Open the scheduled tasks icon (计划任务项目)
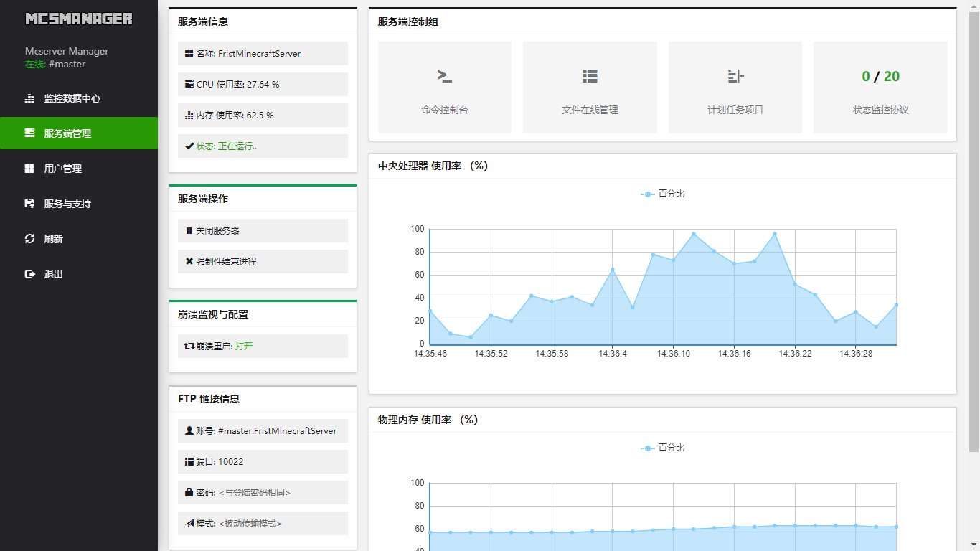The height and width of the screenshot is (551, 980). click(735, 76)
